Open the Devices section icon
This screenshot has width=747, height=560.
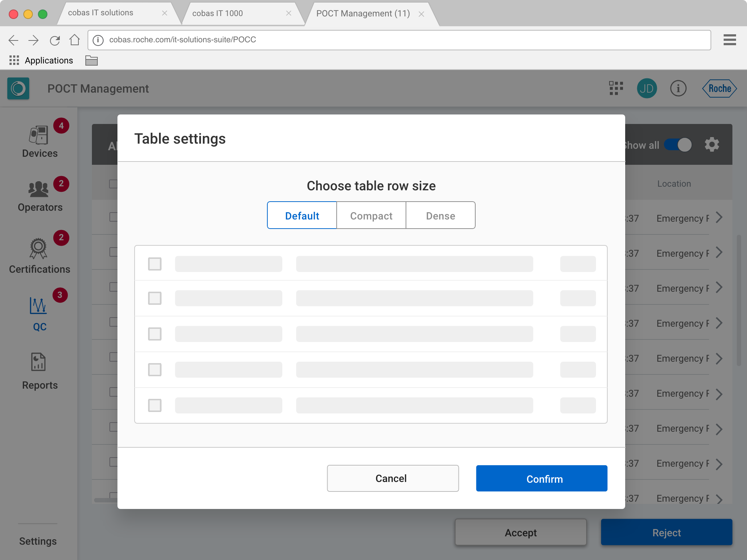[x=39, y=136]
